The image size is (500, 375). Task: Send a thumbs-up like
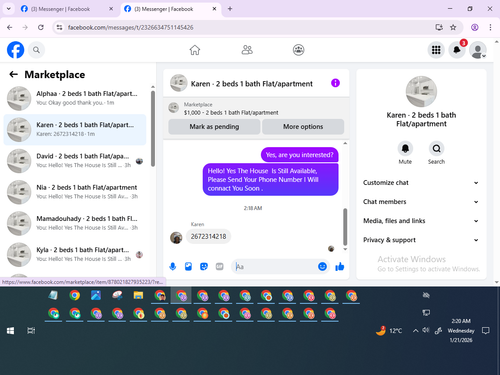(340, 267)
